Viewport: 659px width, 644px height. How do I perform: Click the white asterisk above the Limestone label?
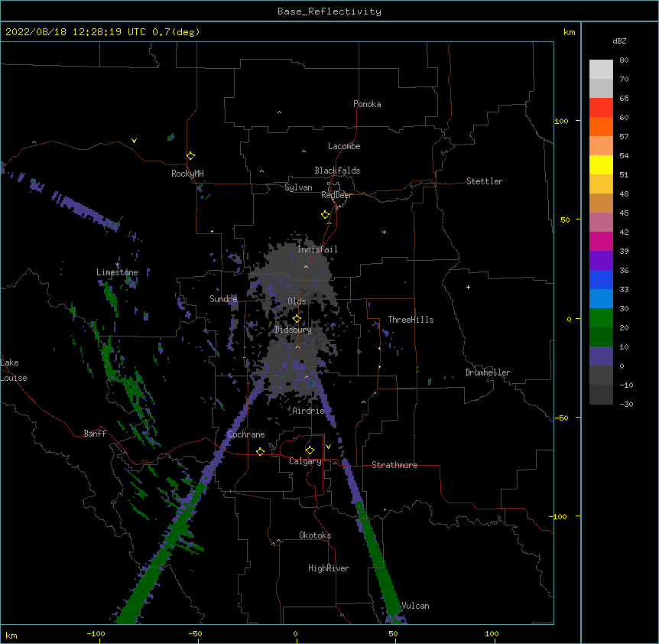tap(117, 265)
